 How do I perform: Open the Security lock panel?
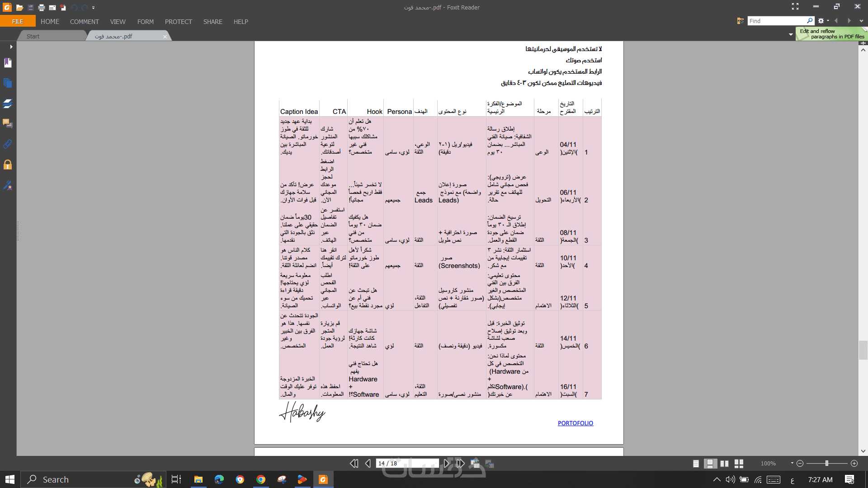click(8, 164)
